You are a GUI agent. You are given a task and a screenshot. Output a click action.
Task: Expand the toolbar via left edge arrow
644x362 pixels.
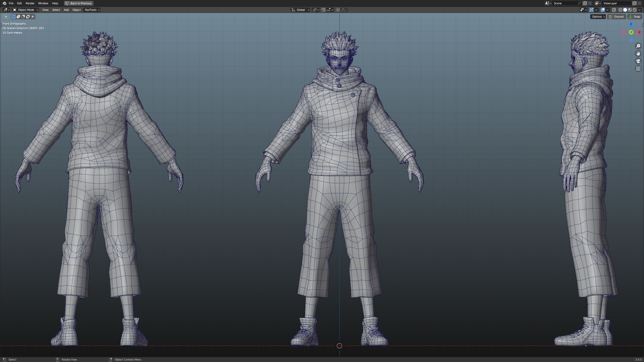(1, 25)
